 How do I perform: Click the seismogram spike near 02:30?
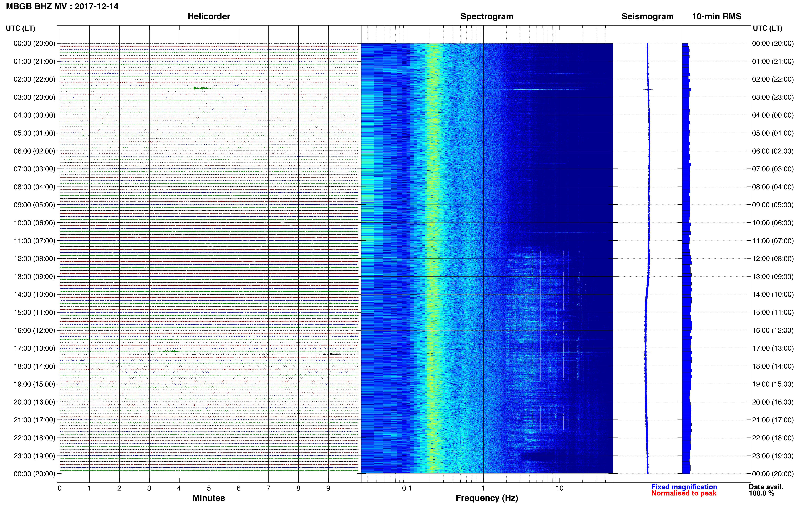tap(648, 89)
